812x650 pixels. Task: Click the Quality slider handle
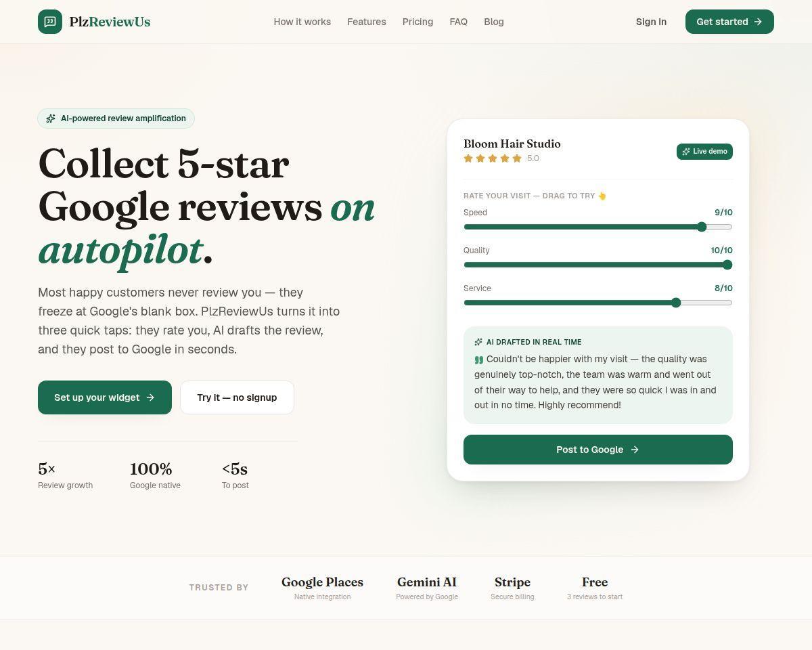click(727, 265)
